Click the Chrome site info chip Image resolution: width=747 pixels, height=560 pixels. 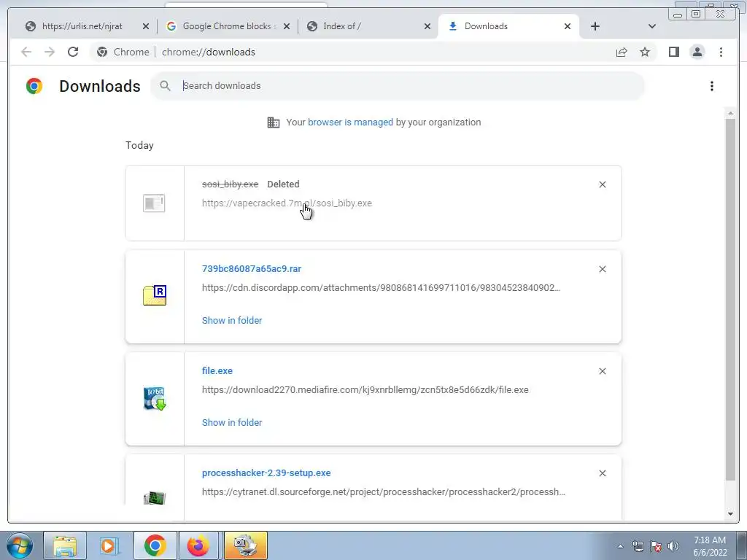tap(123, 52)
